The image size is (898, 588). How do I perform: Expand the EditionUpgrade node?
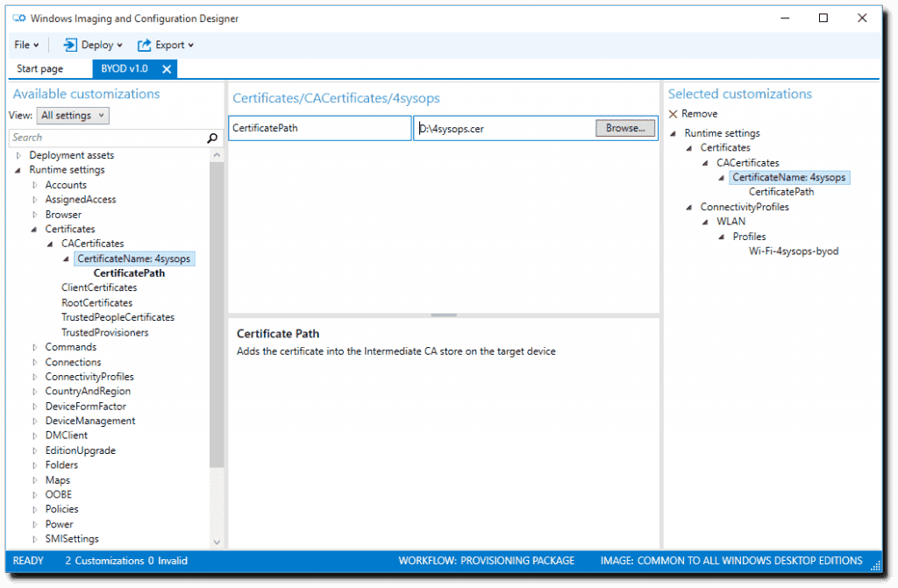[x=35, y=450]
